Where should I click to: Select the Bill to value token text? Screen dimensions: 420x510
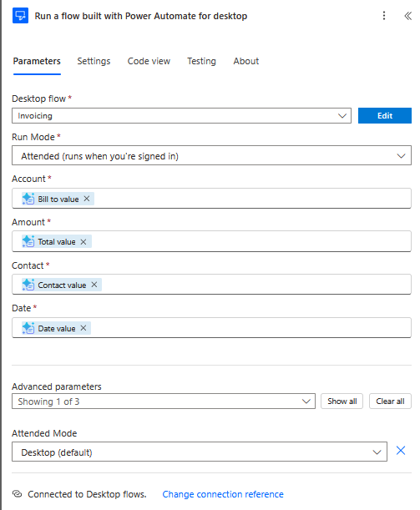(x=58, y=199)
